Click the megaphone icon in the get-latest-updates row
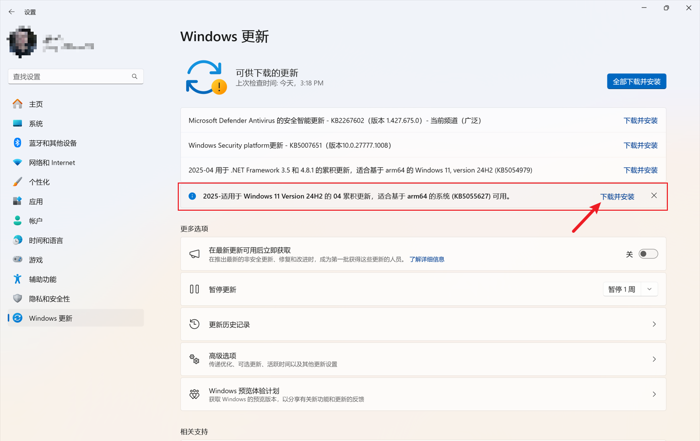This screenshot has width=700, height=441. pos(194,254)
